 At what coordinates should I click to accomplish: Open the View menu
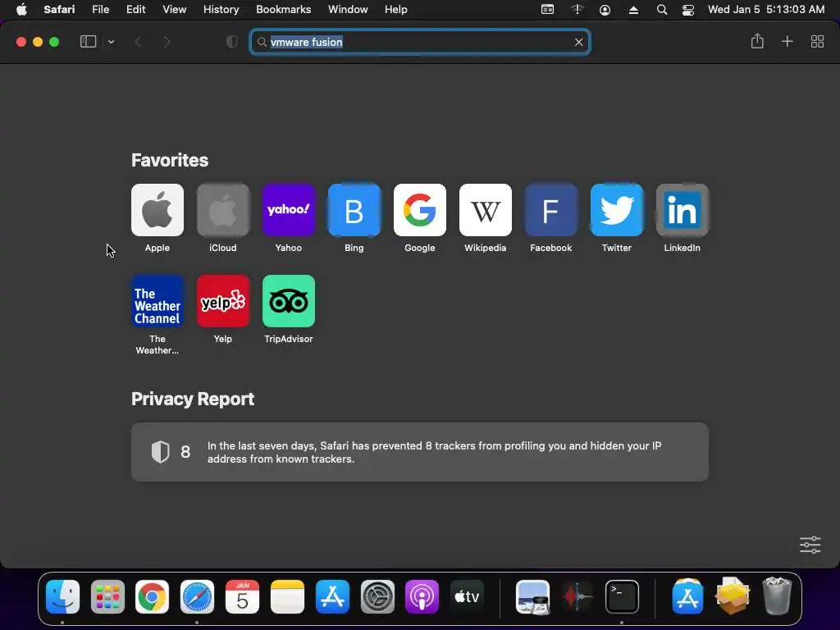coord(174,10)
